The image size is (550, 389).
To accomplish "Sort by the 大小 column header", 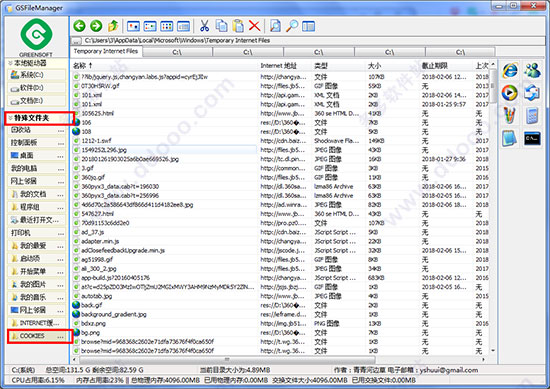I will (x=393, y=66).
